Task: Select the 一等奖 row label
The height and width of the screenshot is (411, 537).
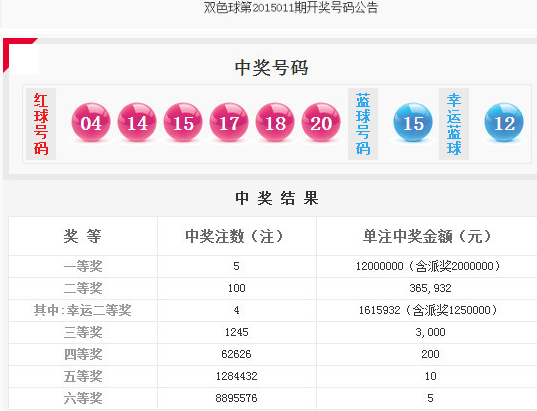Action: point(83,266)
